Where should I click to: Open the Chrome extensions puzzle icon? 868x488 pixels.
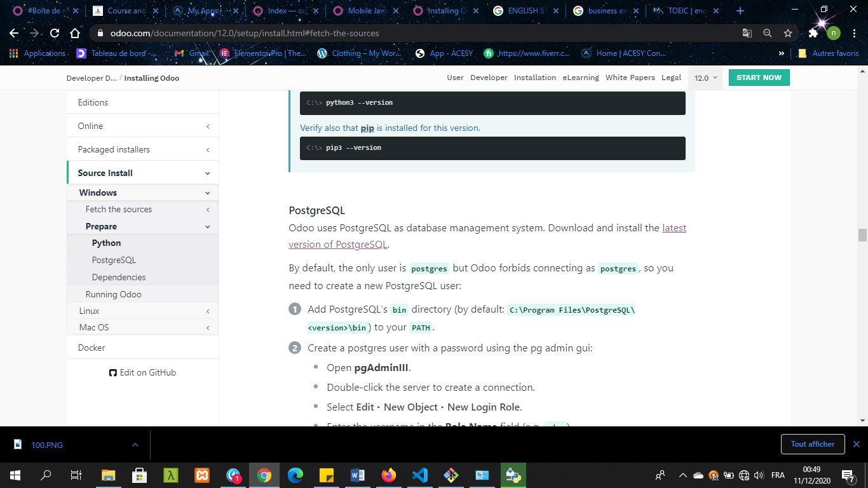813,33
